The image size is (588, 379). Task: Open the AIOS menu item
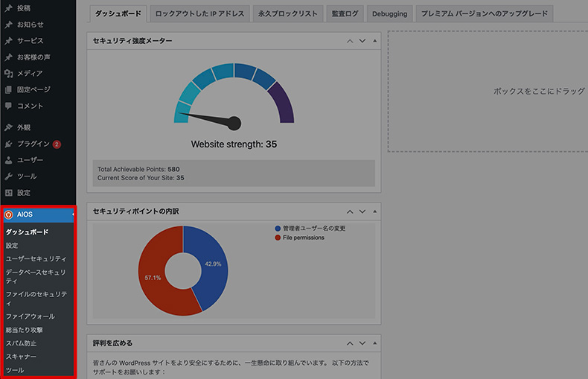coord(37,214)
